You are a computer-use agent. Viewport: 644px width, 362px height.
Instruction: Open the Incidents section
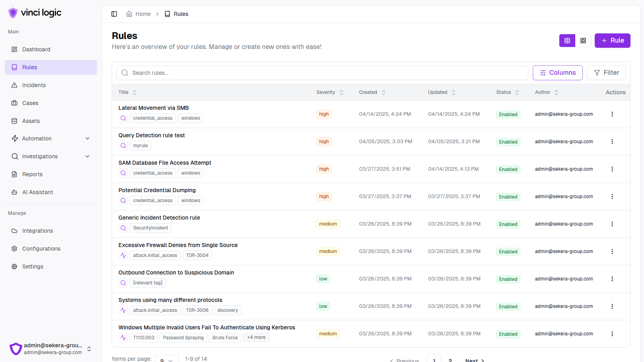(x=33, y=85)
